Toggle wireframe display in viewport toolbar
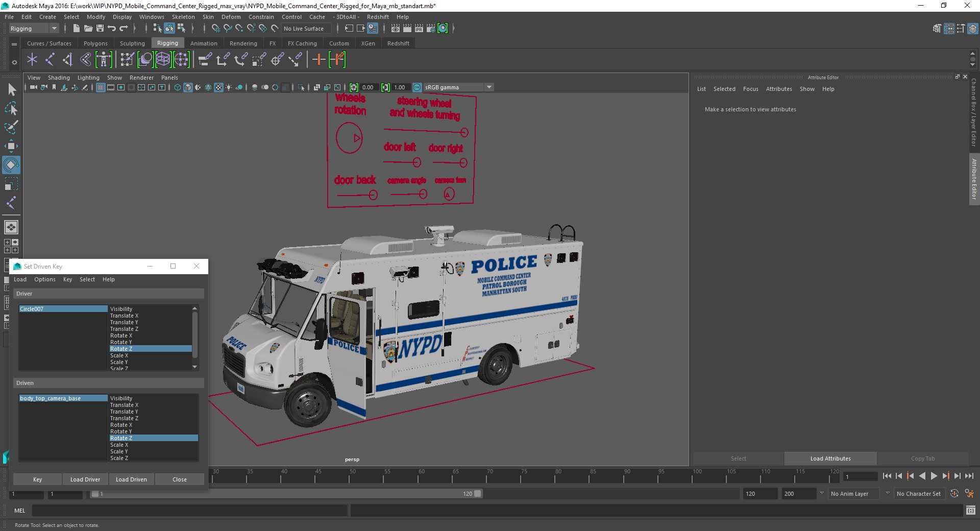980x531 pixels. [x=178, y=87]
